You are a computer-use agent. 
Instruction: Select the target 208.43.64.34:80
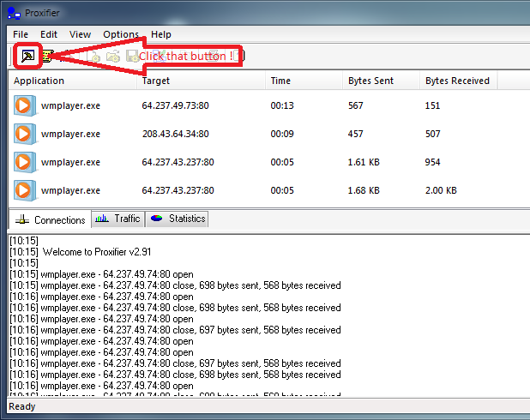click(x=175, y=134)
